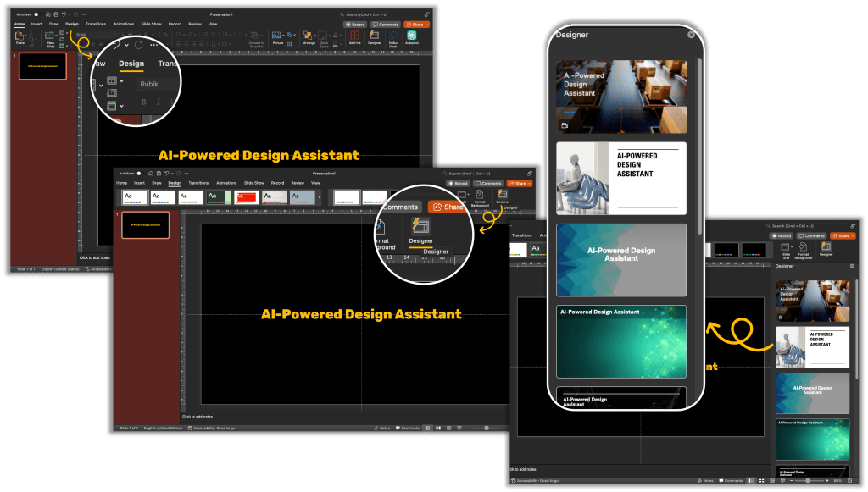Click the Record button in the top-left window
This screenshot has width=868, height=492.
(x=355, y=25)
